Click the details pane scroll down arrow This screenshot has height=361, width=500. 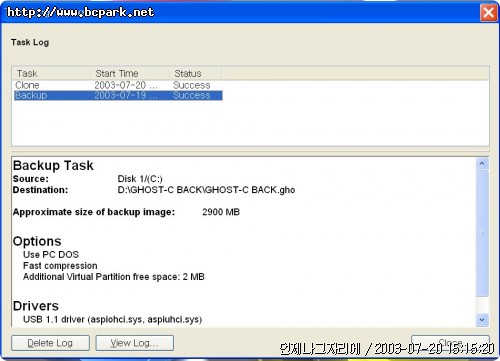point(482,320)
